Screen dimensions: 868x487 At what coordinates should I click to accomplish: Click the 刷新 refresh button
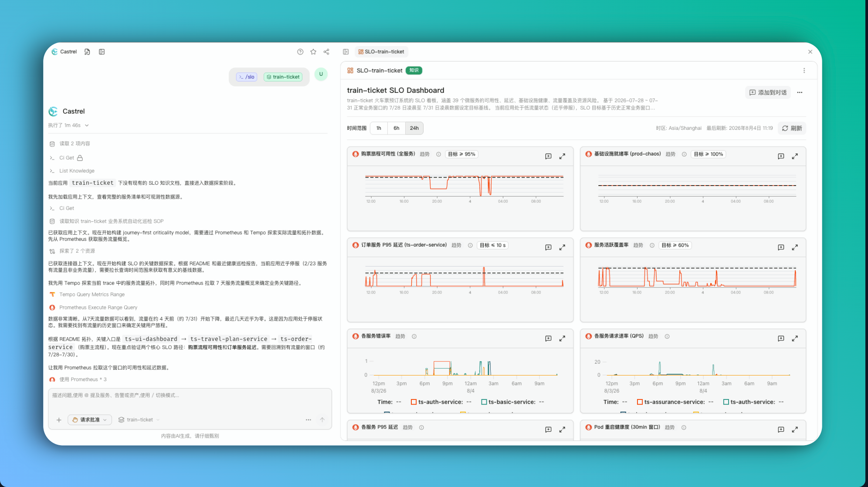pyautogui.click(x=792, y=128)
